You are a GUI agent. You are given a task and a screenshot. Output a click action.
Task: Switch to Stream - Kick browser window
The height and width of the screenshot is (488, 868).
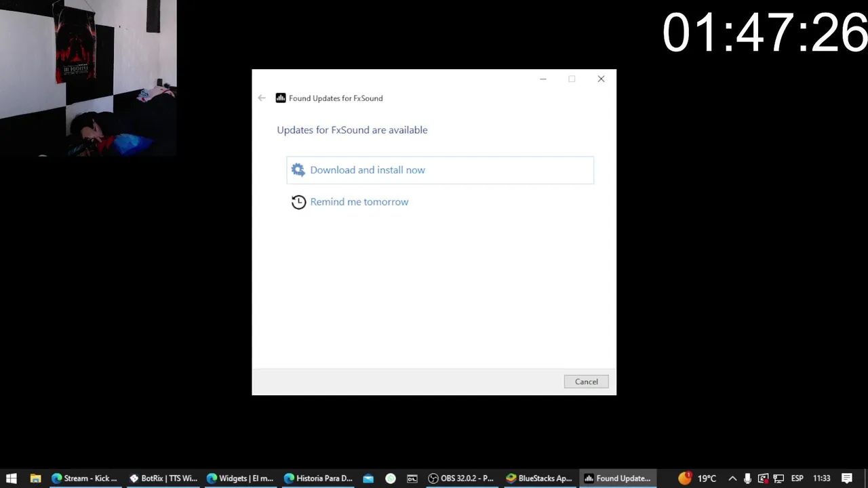click(x=85, y=479)
